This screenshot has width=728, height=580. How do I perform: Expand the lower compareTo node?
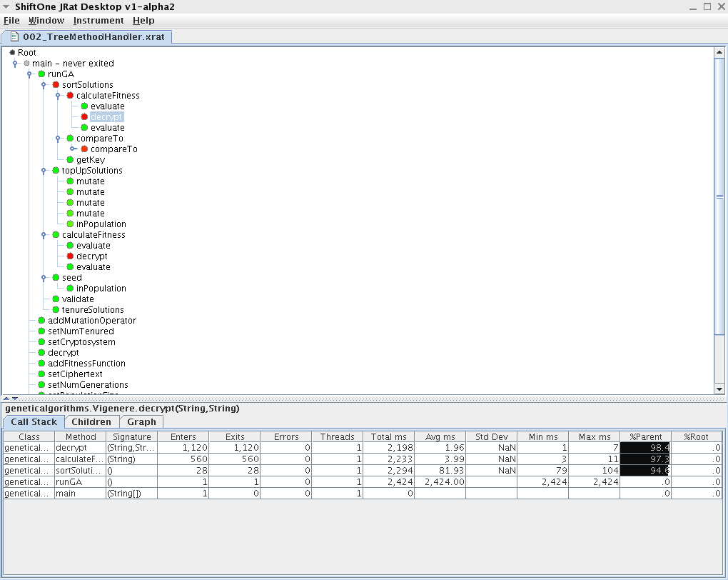(71, 149)
